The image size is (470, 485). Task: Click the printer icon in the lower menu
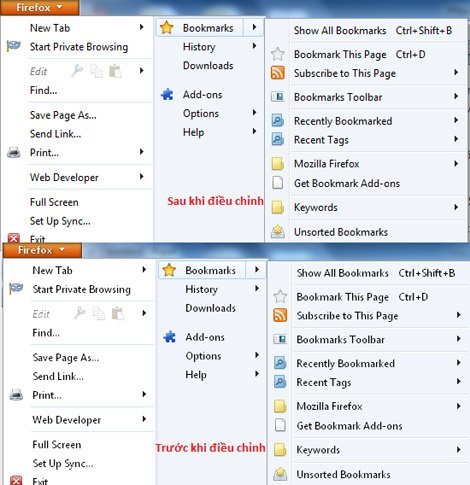(x=16, y=395)
